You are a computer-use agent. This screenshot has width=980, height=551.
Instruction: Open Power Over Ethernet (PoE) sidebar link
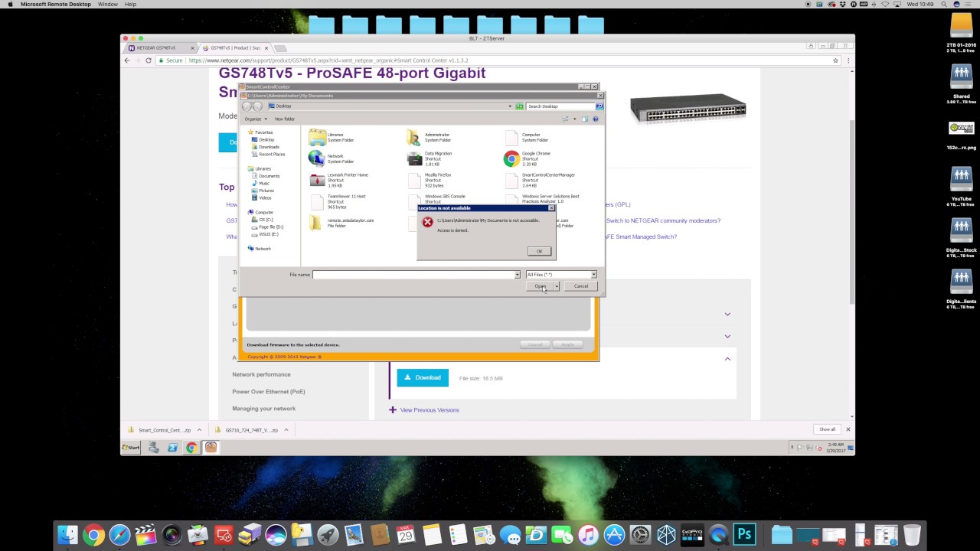tap(269, 391)
